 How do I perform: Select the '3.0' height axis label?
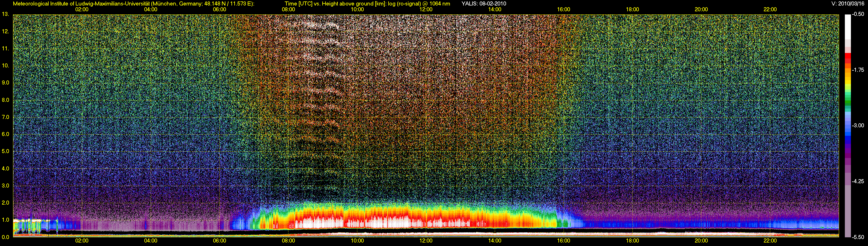click(5, 185)
